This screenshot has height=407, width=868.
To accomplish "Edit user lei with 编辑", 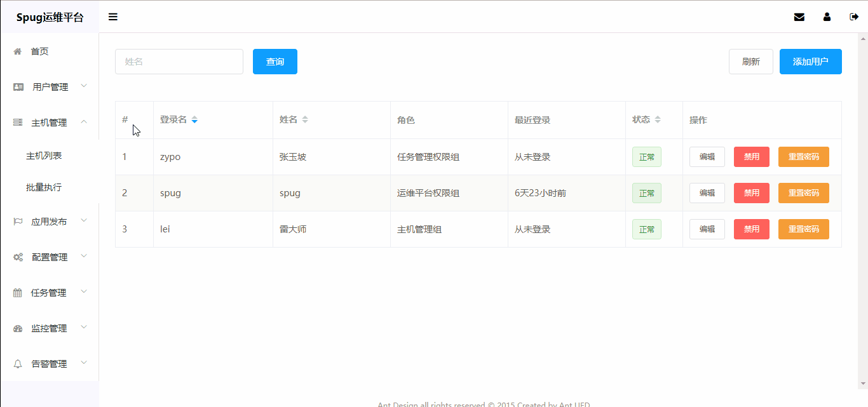I will tap(707, 229).
